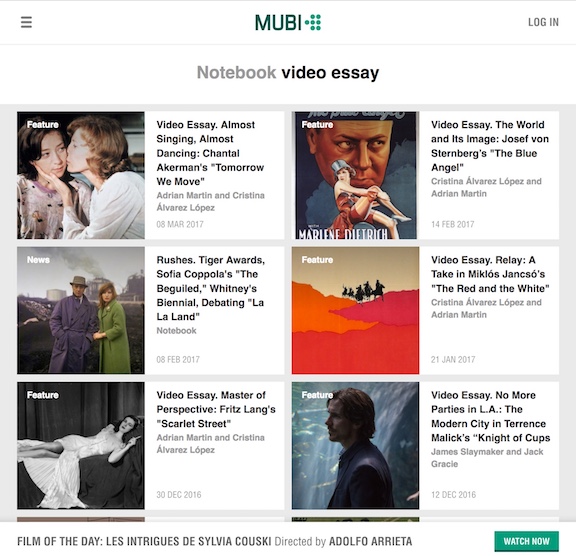Open "The Red and the White" essay title
Viewport: 576px width, 556px height.
490,274
